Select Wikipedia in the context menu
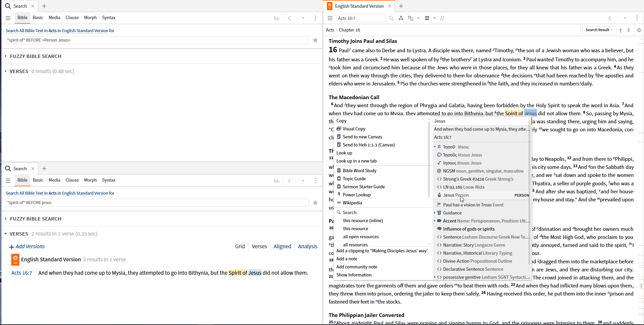This screenshot has width=644, height=325. tap(352, 203)
